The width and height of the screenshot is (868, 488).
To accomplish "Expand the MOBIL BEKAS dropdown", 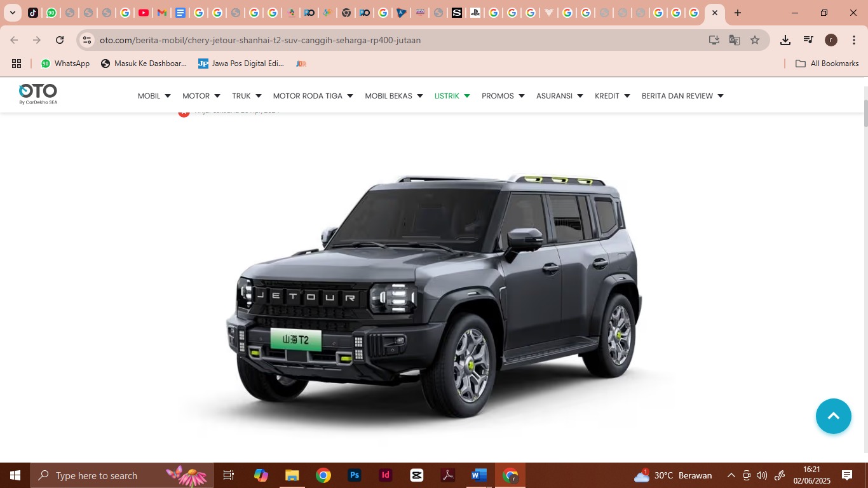I will 394,96.
